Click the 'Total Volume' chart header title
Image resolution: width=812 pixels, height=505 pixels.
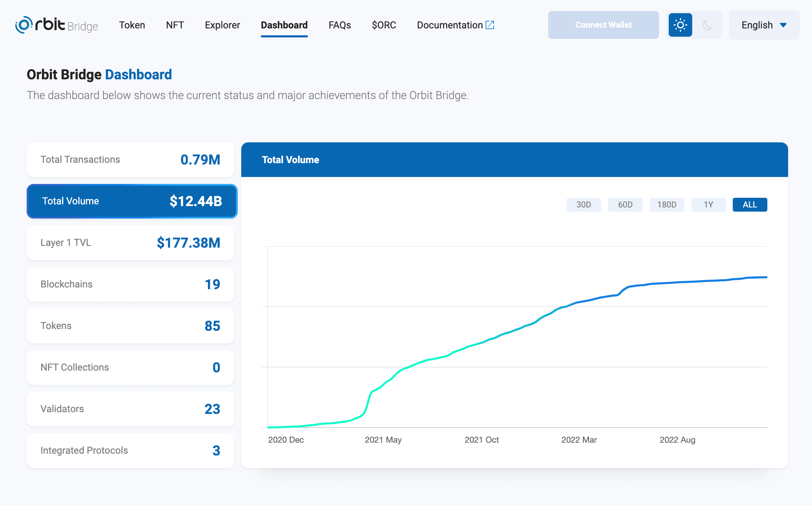click(x=290, y=160)
